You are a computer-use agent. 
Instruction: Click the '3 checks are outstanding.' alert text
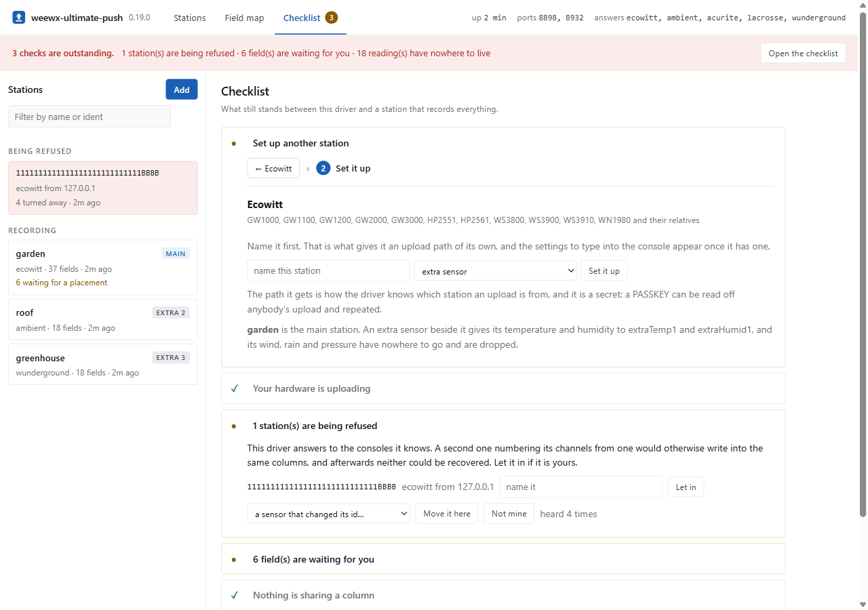(63, 54)
